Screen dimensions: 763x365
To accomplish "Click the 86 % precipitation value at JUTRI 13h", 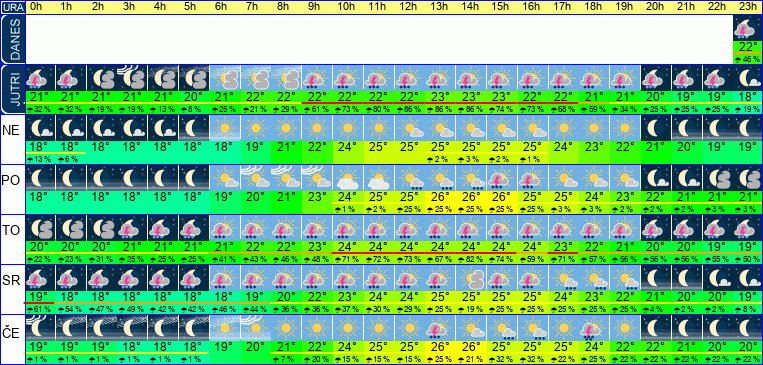I will click(x=440, y=110).
